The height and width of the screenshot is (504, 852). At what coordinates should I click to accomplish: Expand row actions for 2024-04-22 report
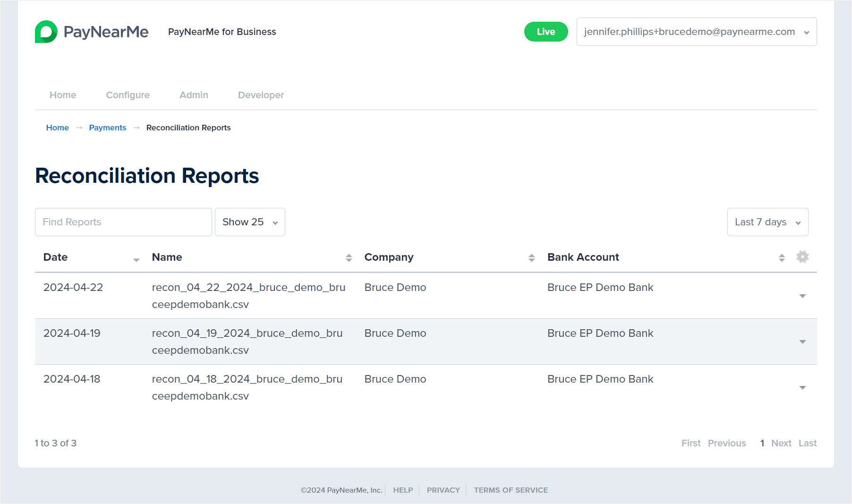802,296
